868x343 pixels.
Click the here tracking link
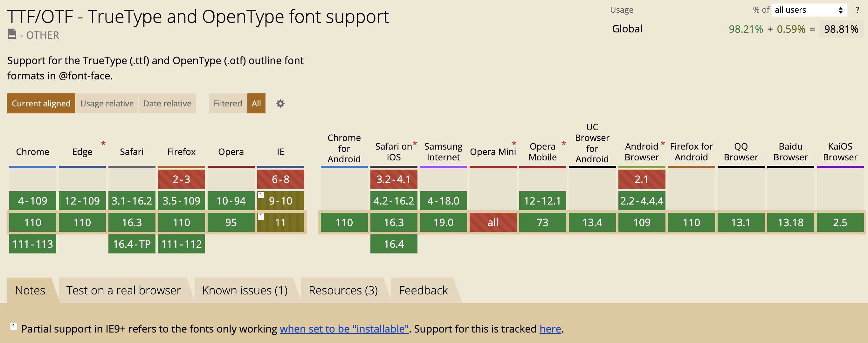[550, 328]
